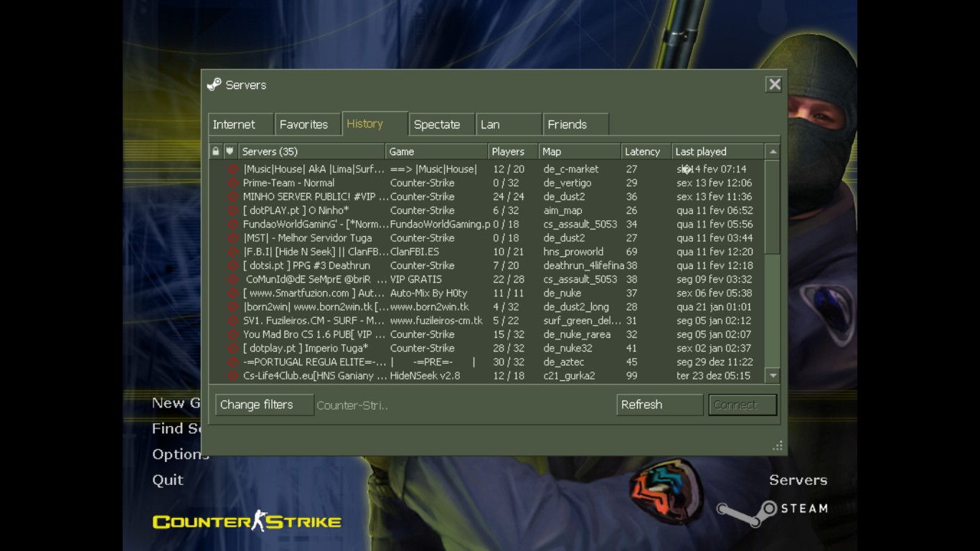The width and height of the screenshot is (980, 551).
Task: Click the scrollbar down arrow in server list
Action: (773, 375)
